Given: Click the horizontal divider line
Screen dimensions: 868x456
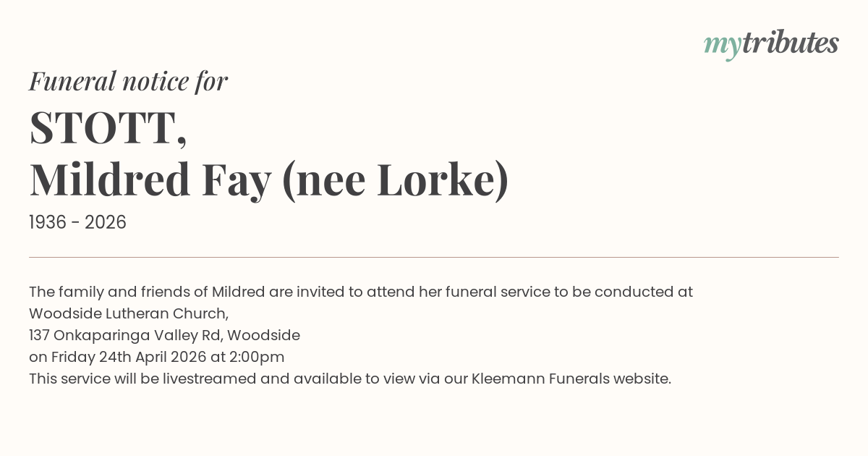Looking at the screenshot, I should click(x=434, y=257).
